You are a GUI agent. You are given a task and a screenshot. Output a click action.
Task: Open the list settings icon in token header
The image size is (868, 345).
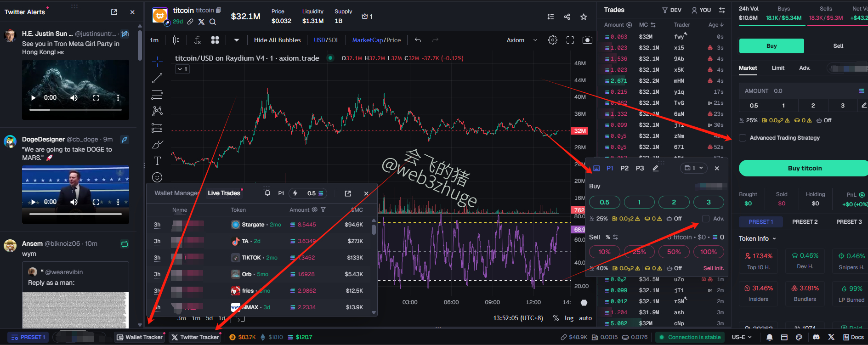(x=550, y=17)
